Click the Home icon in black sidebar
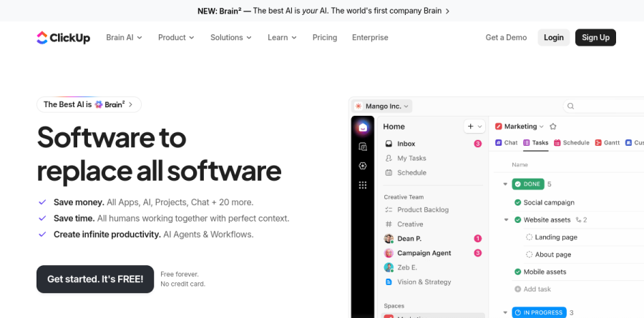 coord(363,127)
